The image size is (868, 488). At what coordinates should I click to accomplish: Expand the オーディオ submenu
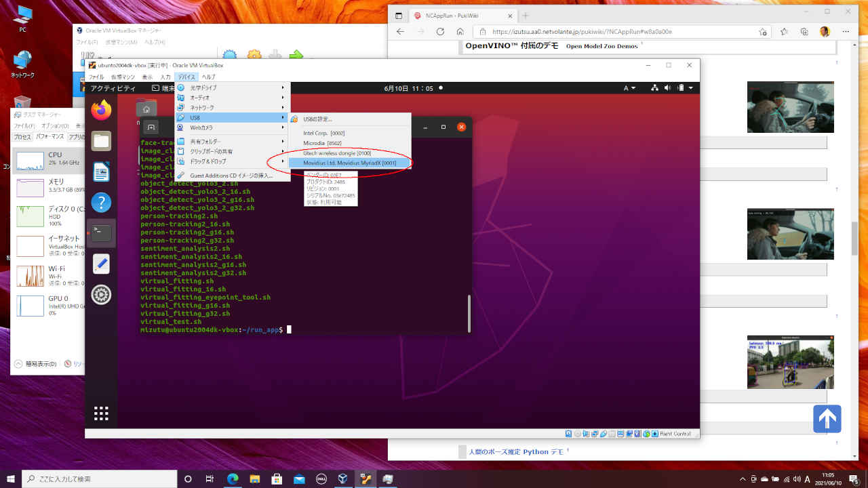pos(233,98)
